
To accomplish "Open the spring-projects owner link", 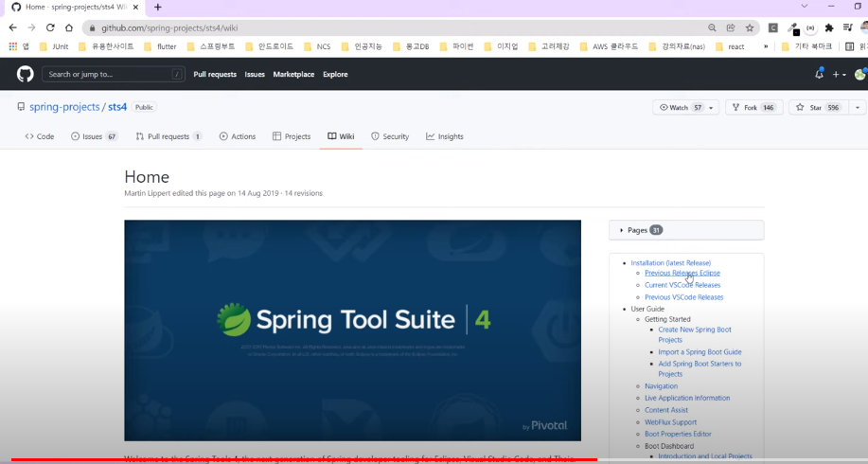I will coord(64,107).
